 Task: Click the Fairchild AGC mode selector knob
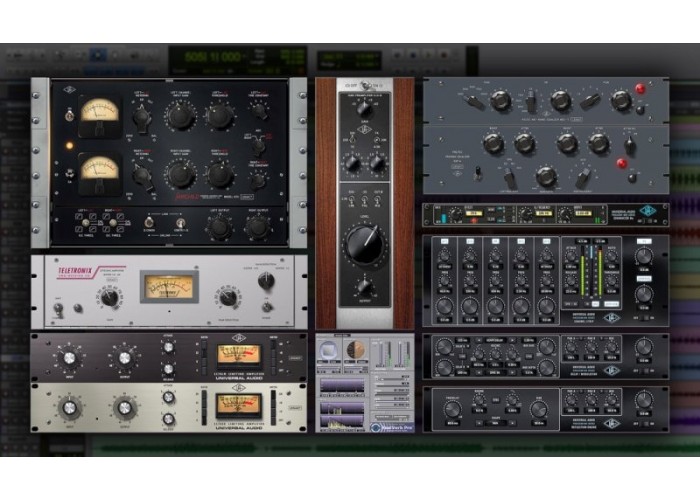(x=259, y=145)
